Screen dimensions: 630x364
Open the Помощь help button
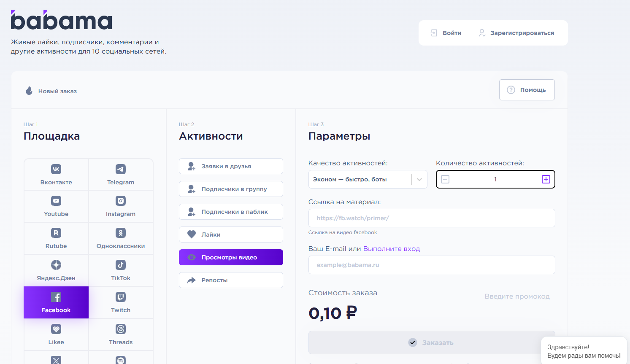527,90
